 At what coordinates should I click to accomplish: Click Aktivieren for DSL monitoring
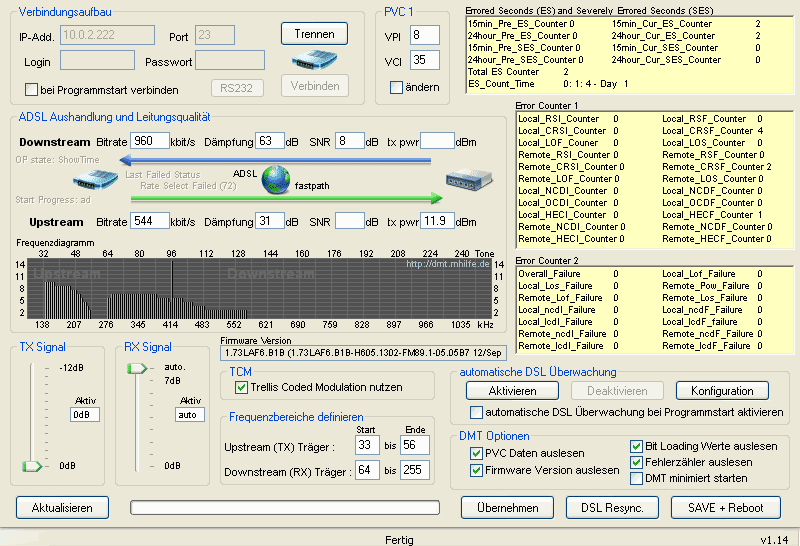[x=512, y=391]
